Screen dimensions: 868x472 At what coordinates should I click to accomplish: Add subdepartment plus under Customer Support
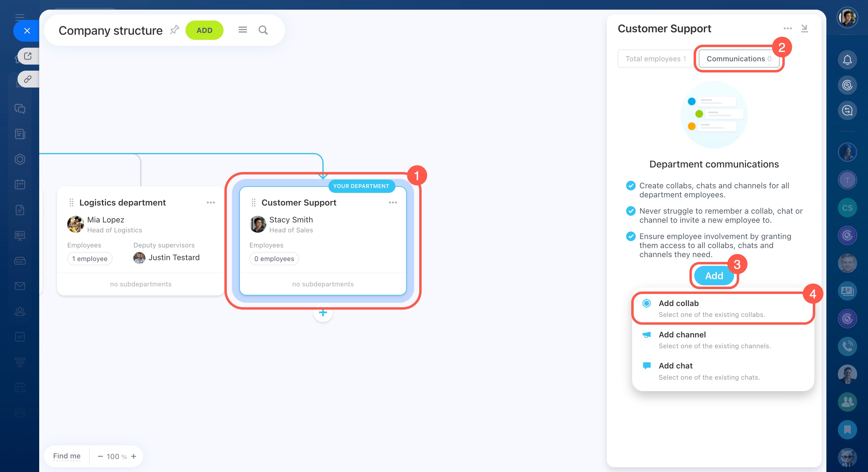323,313
